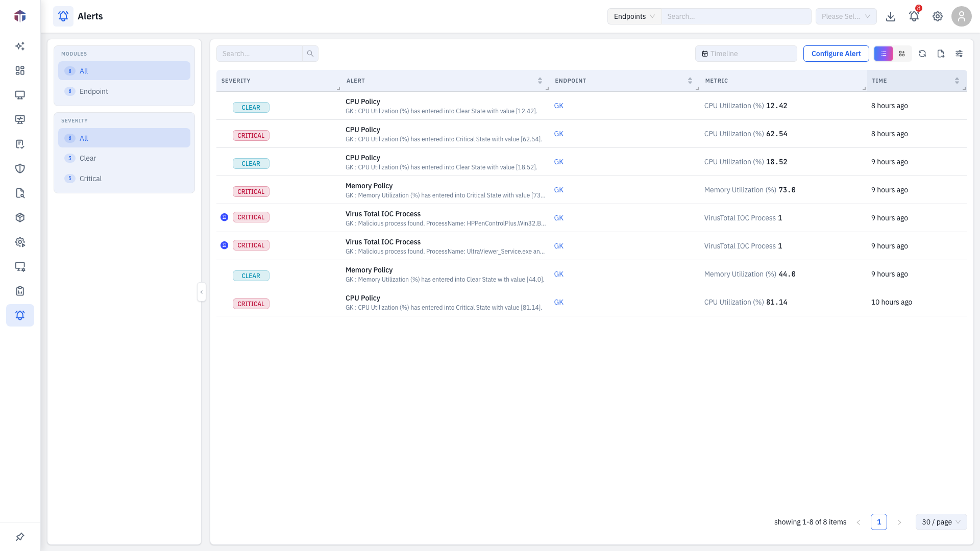This screenshot has height=551, width=980.
Task: Click 'CPU Utilization (%) 18.52' metric cell
Action: (x=746, y=162)
